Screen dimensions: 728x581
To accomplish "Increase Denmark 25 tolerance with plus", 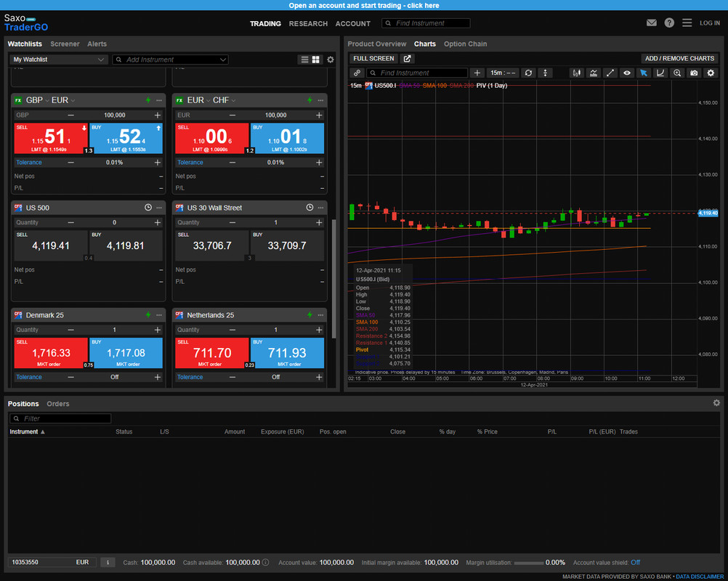I will [158, 377].
